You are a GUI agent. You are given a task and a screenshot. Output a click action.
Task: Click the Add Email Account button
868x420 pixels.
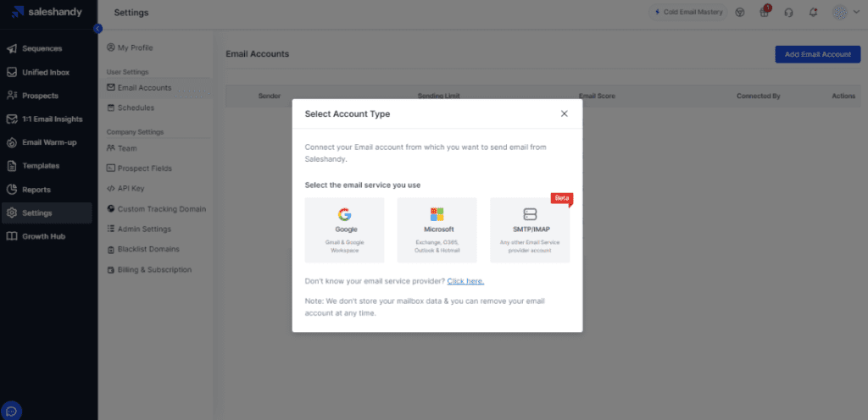pyautogui.click(x=818, y=54)
